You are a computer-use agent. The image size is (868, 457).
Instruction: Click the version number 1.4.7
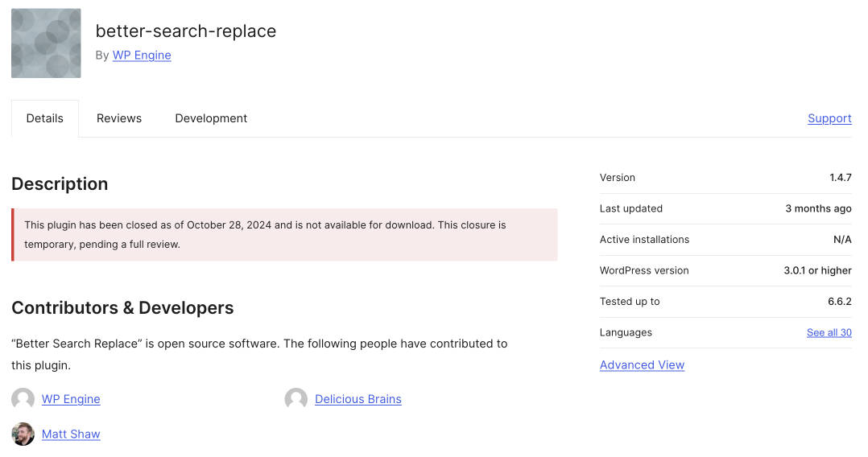coord(841,178)
